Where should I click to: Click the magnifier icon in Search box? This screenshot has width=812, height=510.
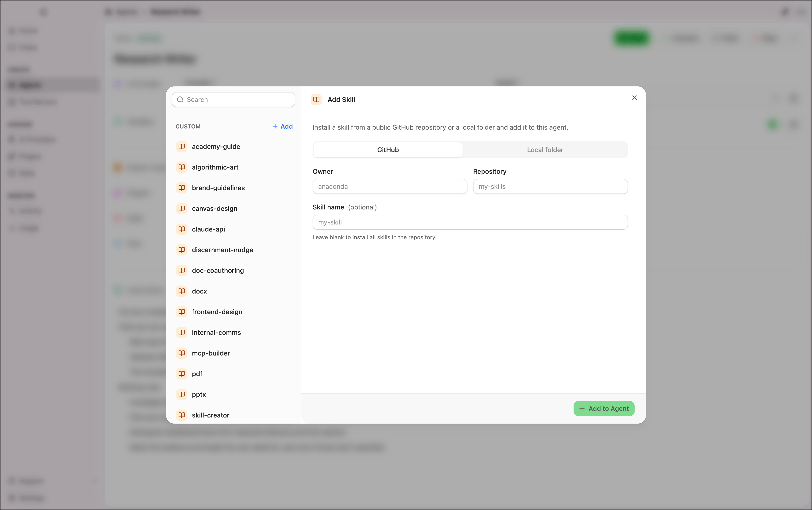click(180, 100)
